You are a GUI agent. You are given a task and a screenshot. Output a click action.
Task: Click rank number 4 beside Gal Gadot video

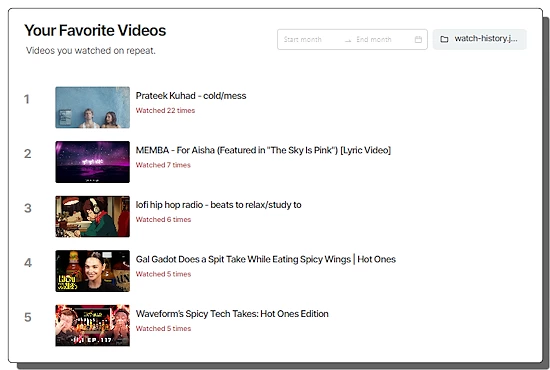[x=28, y=263]
